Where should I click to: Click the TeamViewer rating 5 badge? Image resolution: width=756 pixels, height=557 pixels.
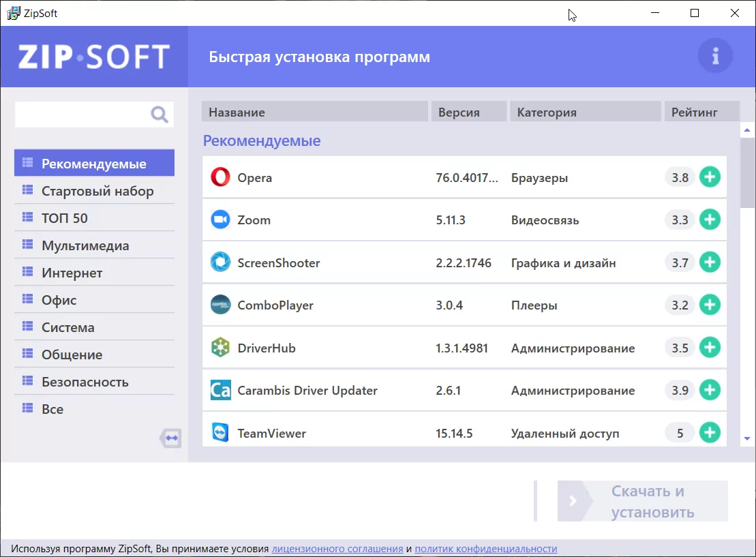tap(680, 433)
